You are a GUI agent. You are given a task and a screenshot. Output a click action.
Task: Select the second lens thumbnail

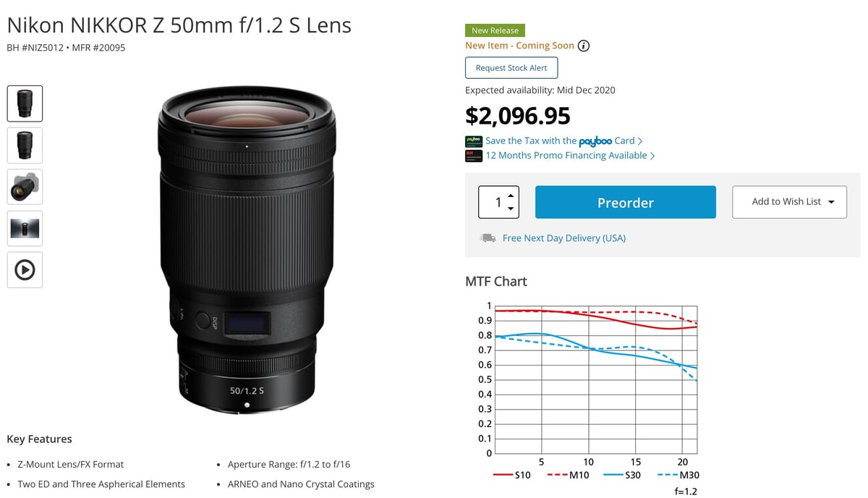[x=24, y=145]
